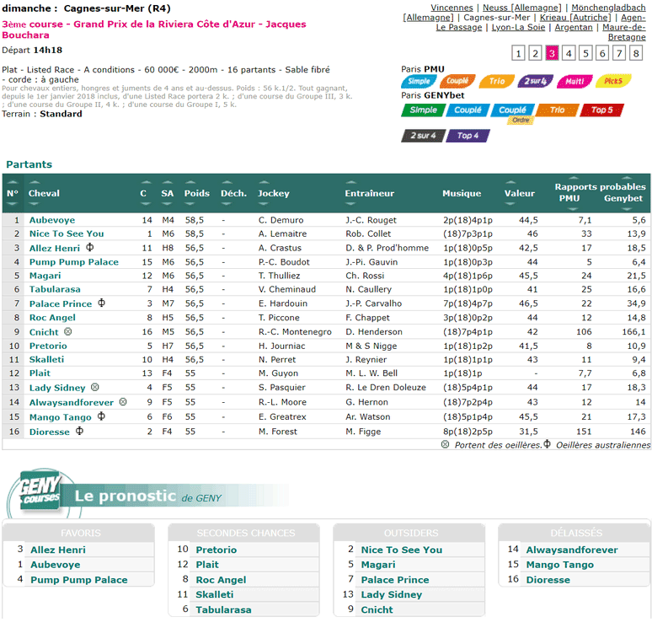Sort Cheval column with up arrow
The height and width of the screenshot is (644, 652).
click(x=34, y=183)
